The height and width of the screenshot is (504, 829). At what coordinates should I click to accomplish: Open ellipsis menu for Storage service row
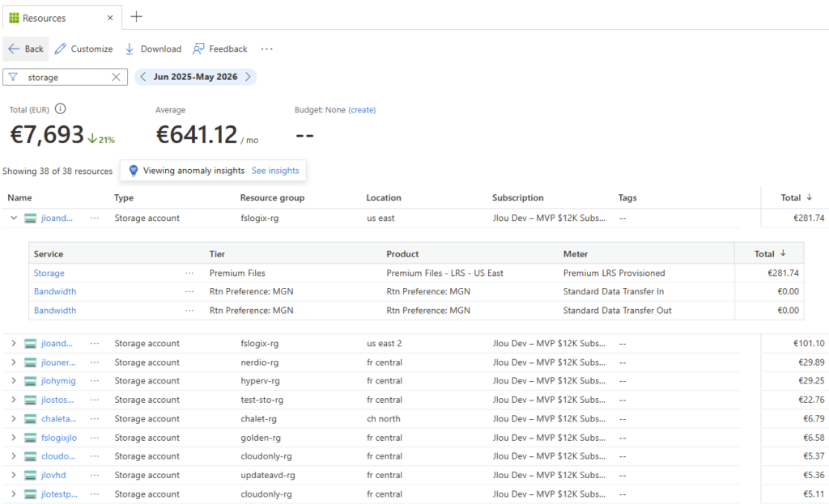(x=189, y=273)
